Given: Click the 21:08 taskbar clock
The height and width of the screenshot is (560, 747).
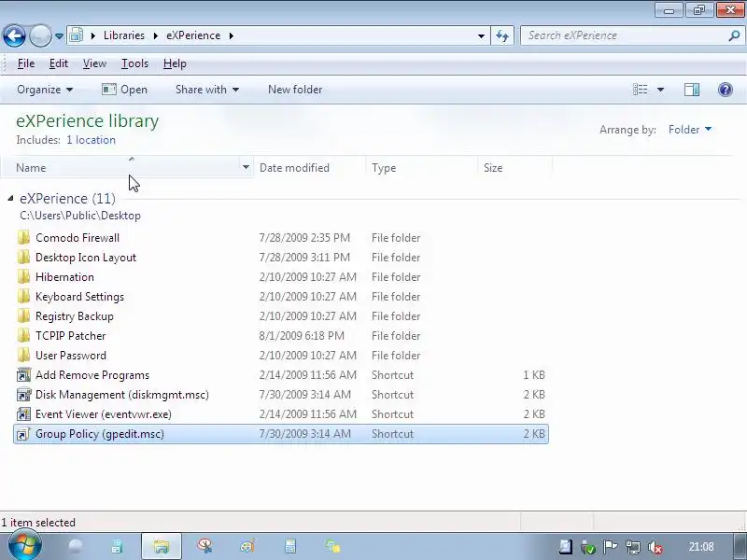Looking at the screenshot, I should (x=701, y=547).
